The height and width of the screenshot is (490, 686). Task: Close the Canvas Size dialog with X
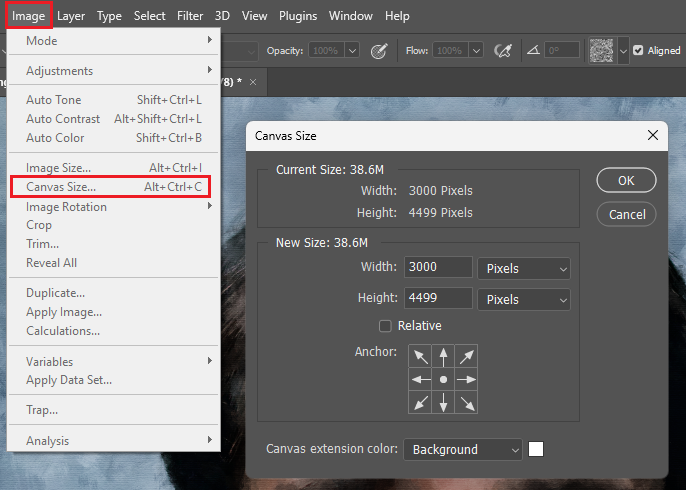pyautogui.click(x=653, y=135)
